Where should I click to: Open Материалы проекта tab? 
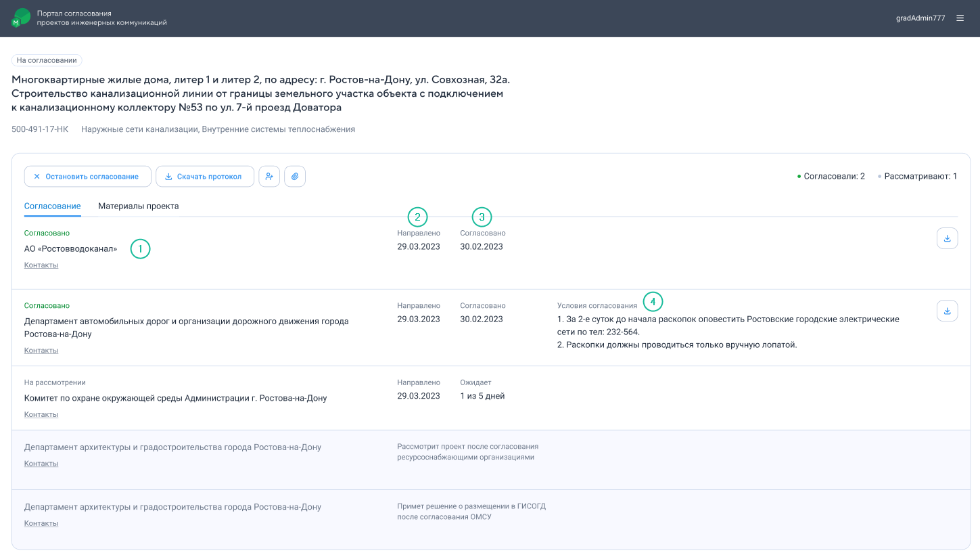point(139,206)
